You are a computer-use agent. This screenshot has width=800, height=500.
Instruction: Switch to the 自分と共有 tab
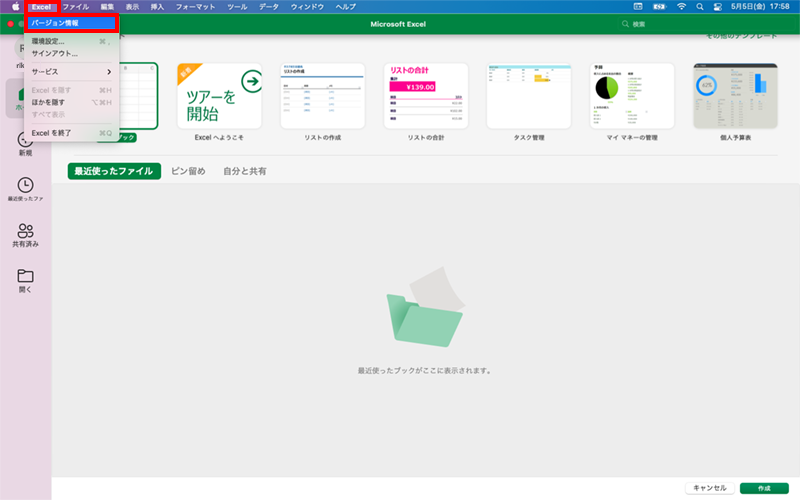[245, 171]
